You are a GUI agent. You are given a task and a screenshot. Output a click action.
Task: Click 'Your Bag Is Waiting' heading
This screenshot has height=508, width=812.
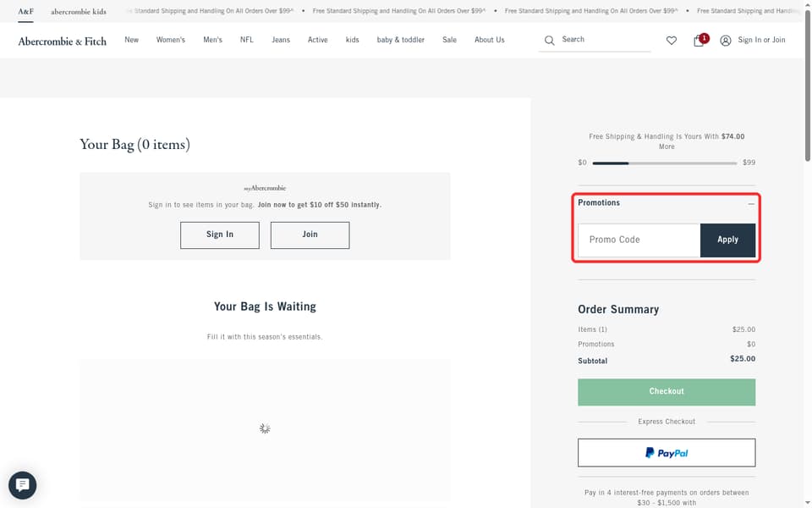265,306
